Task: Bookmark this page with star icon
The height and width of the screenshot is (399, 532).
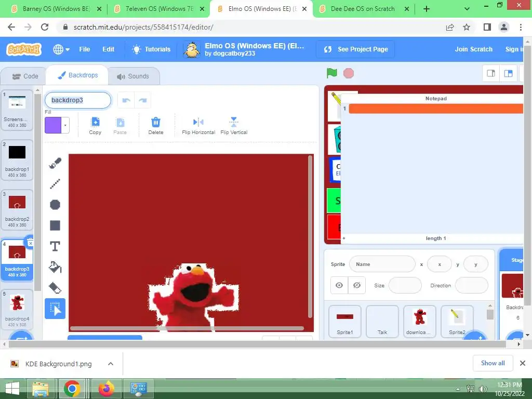Action: tap(467, 27)
